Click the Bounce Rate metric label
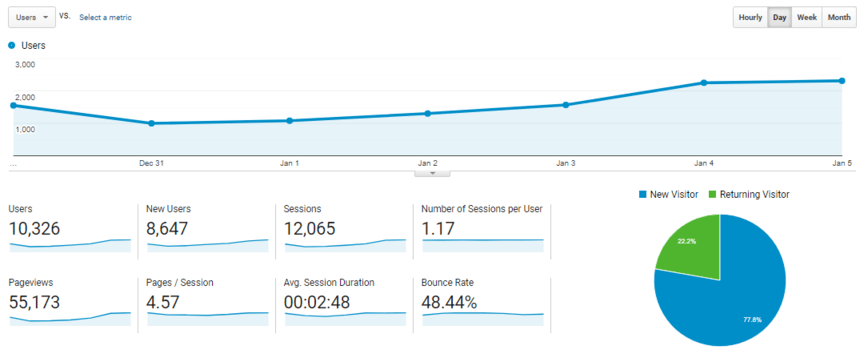Screen dimensions: 864x362 pos(447,283)
